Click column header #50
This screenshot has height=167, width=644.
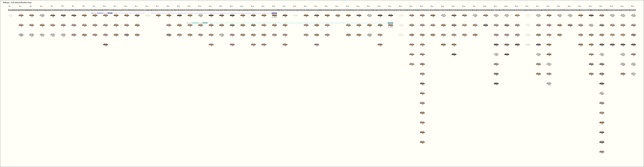coord(527,6)
